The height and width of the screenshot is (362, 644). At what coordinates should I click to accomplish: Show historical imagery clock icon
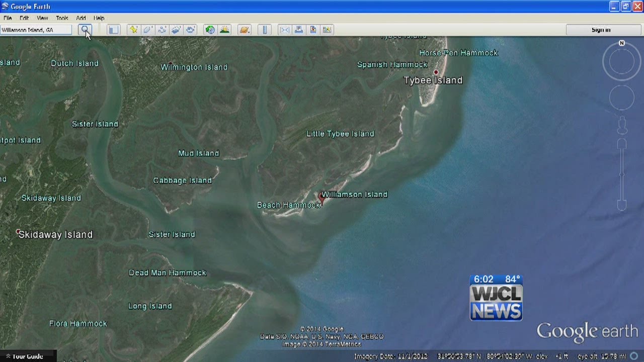click(x=210, y=30)
